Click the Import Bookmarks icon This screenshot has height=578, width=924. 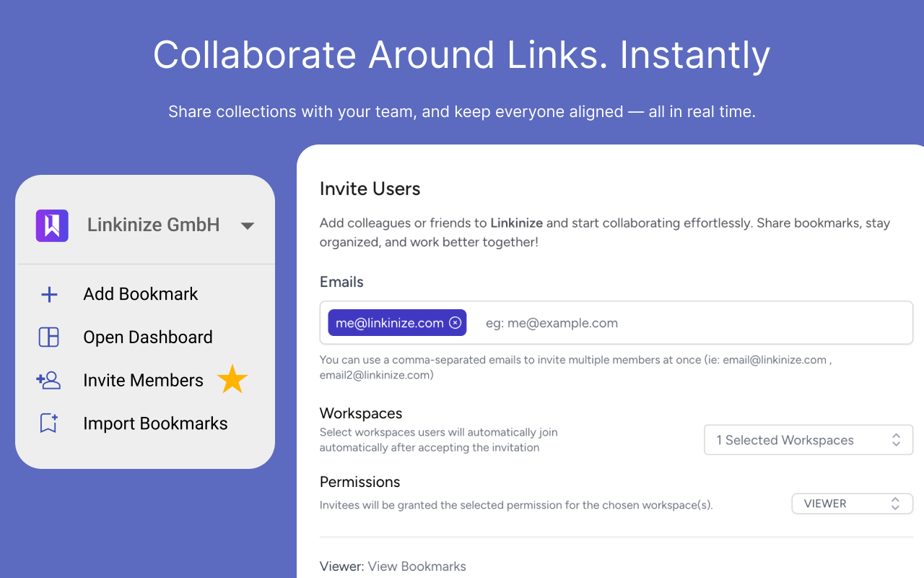pyautogui.click(x=48, y=423)
